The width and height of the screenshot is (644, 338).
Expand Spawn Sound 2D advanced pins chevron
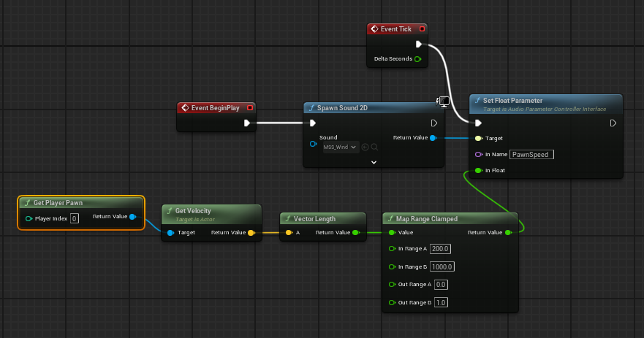coord(374,163)
